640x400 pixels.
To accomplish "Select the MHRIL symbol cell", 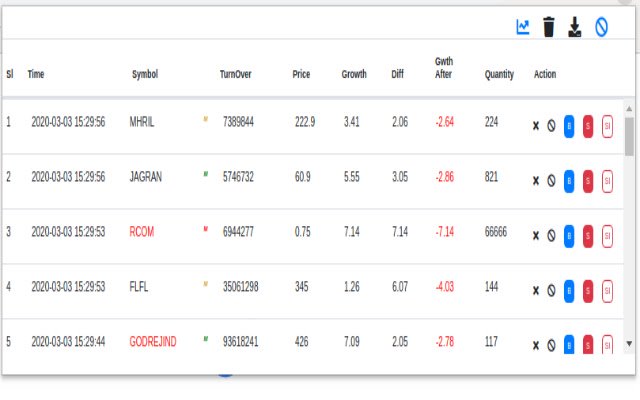I will click(x=142, y=122).
